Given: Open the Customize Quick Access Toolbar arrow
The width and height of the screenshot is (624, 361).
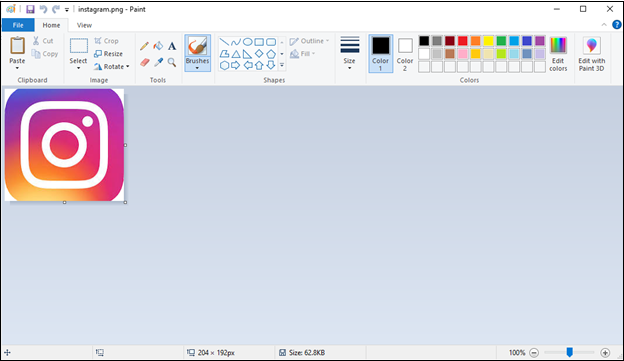Looking at the screenshot, I should click(67, 10).
